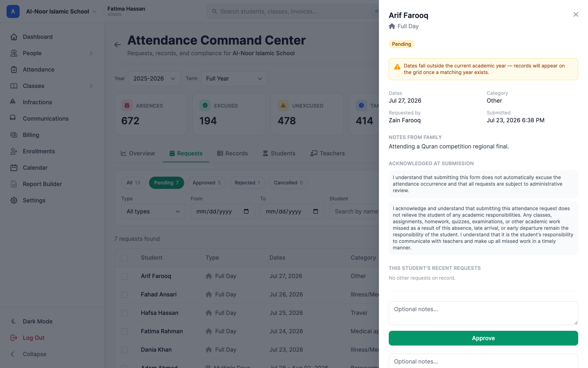This screenshot has width=588, height=368.
Task: Open Fahad Ansari's request row
Action: [247, 294]
